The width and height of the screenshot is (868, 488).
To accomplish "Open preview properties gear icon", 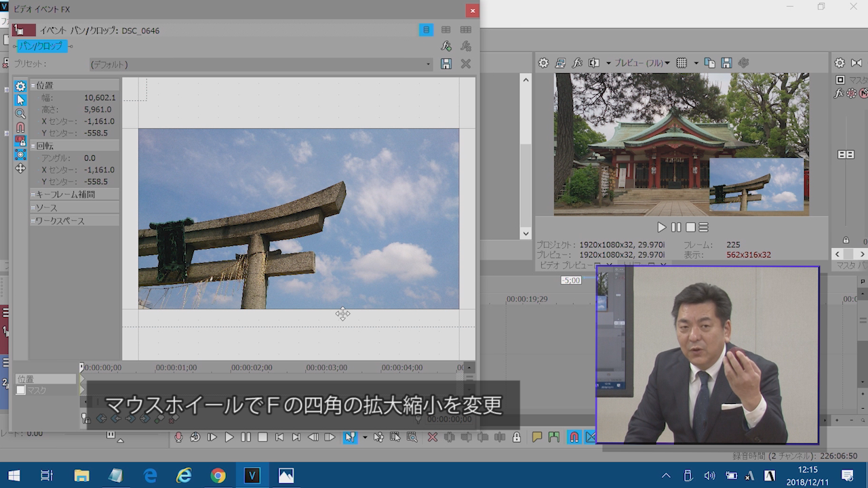I will point(543,63).
